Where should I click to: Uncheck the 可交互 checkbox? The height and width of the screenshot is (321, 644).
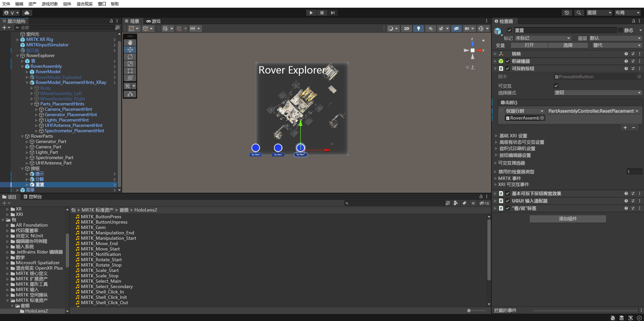(x=556, y=86)
